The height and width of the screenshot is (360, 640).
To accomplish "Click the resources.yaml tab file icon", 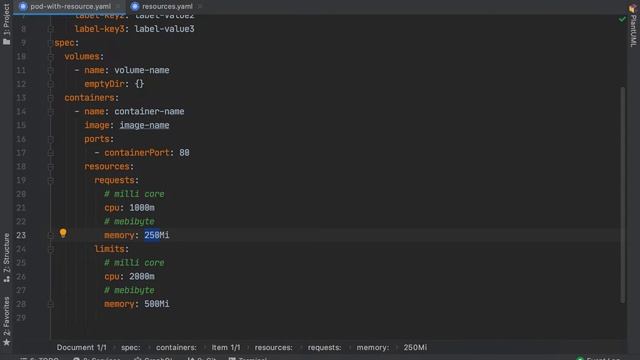I will click(x=135, y=6).
